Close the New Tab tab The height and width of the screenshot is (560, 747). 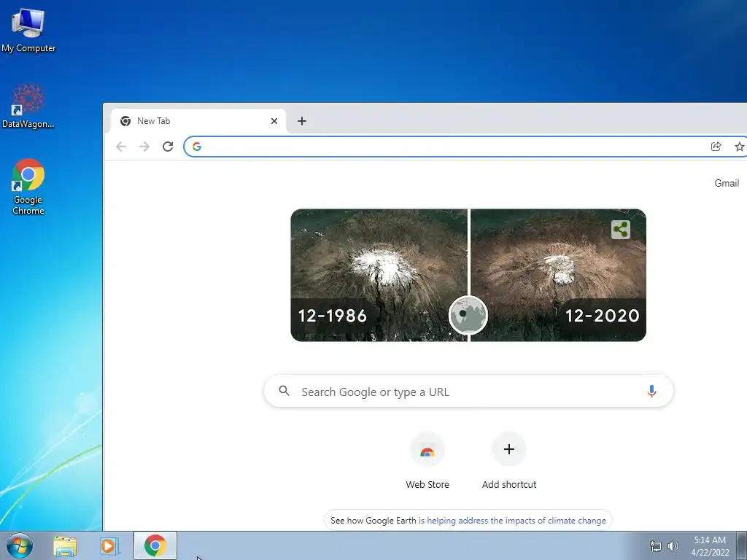coord(274,121)
